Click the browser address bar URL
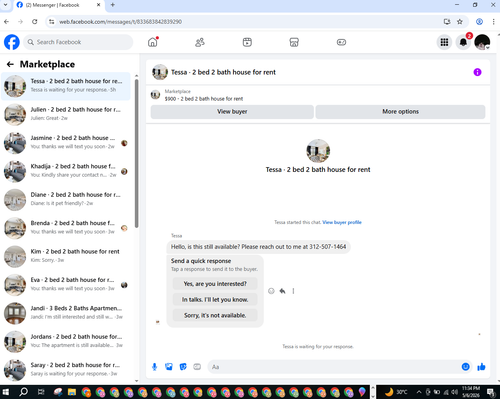 (x=120, y=22)
